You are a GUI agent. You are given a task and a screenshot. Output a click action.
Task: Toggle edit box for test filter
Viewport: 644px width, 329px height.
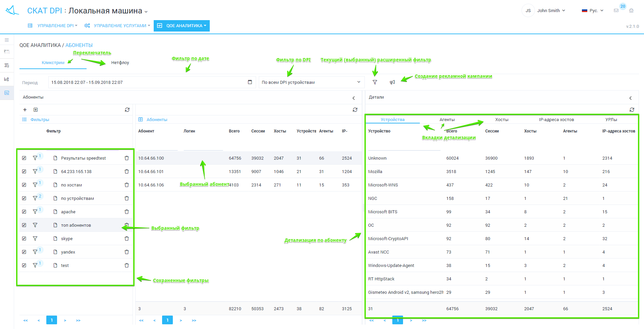click(24, 265)
